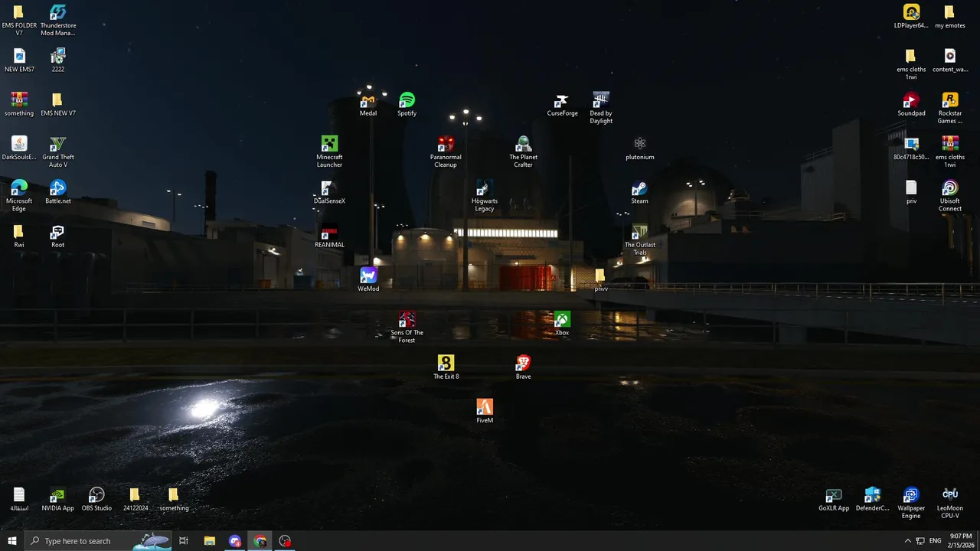Select the blank priv file icon
980x551 pixels.
[911, 192]
